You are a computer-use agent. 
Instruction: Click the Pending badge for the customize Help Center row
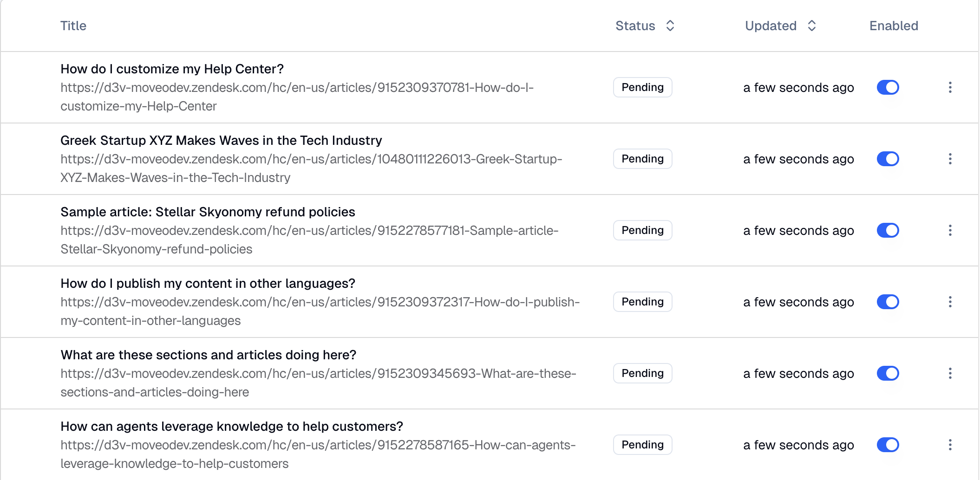[642, 87]
